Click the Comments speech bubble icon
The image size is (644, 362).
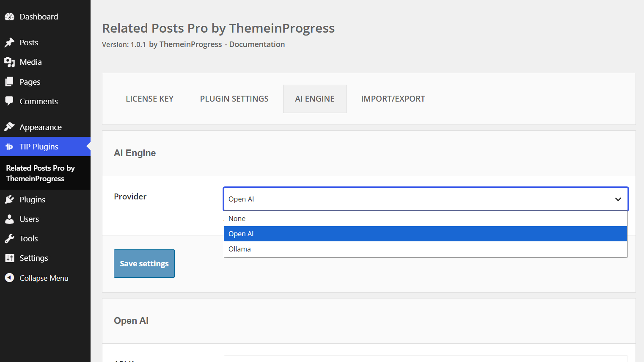(x=9, y=101)
